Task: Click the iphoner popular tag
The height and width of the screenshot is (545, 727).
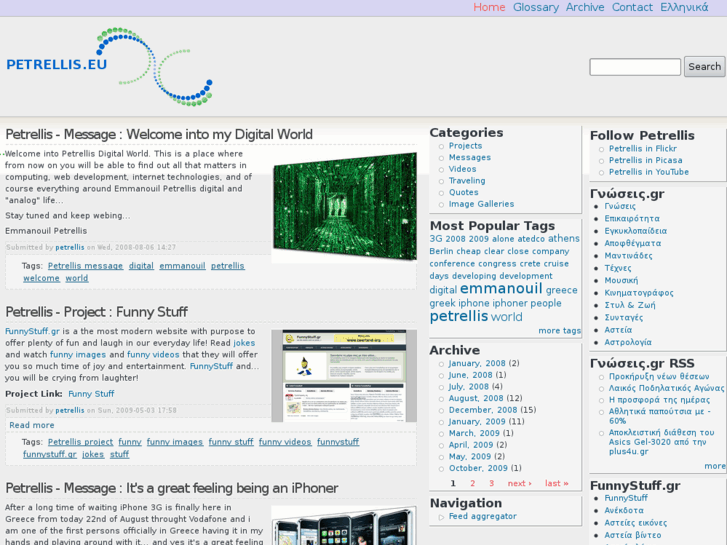Action: pos(510,303)
